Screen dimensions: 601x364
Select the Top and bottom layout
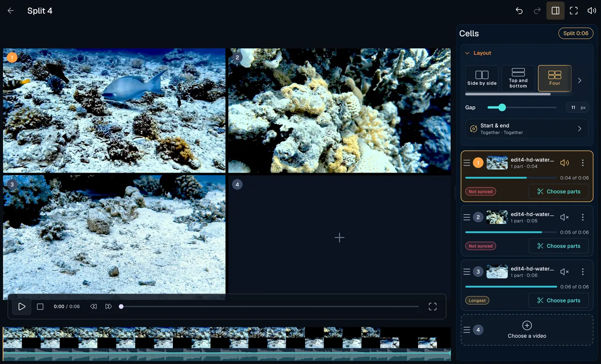click(518, 78)
